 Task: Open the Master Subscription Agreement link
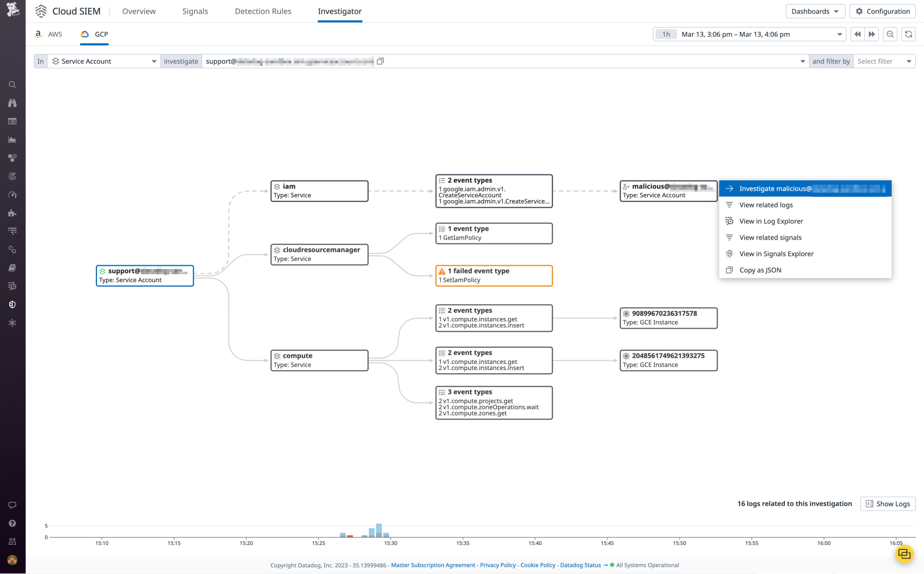click(433, 565)
